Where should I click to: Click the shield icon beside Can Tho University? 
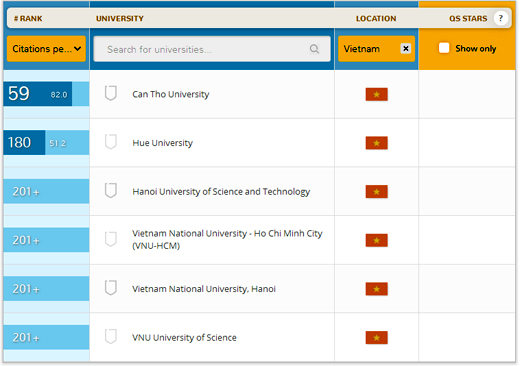tap(111, 93)
